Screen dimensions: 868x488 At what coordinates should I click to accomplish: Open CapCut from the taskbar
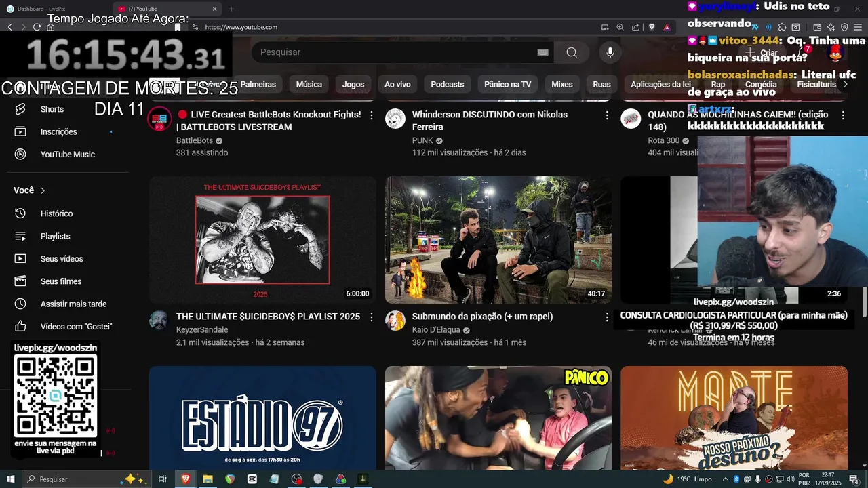coord(252,479)
